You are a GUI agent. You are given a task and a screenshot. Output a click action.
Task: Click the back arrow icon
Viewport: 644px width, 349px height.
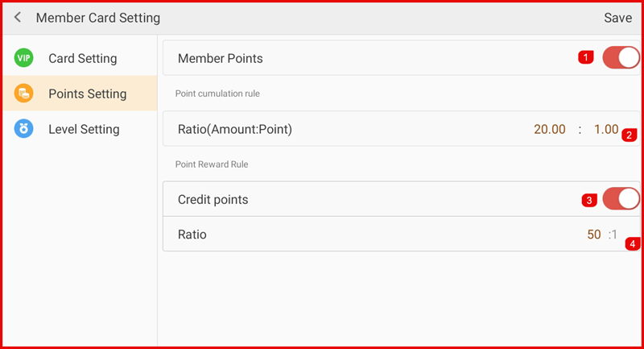tap(18, 18)
